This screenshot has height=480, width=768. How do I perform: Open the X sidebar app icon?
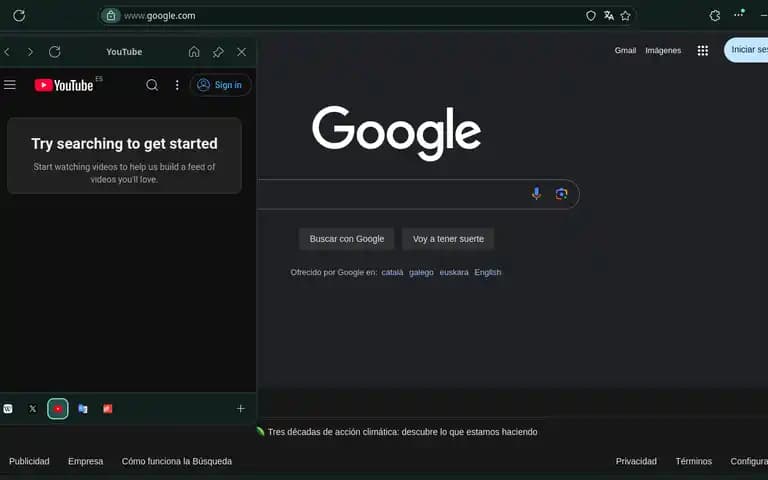point(33,408)
